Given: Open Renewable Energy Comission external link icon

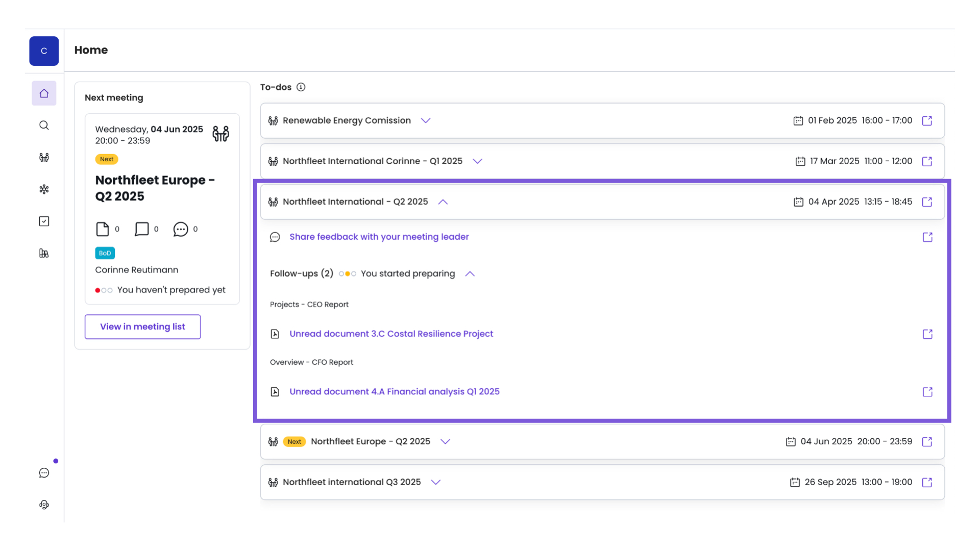Looking at the screenshot, I should (x=927, y=121).
